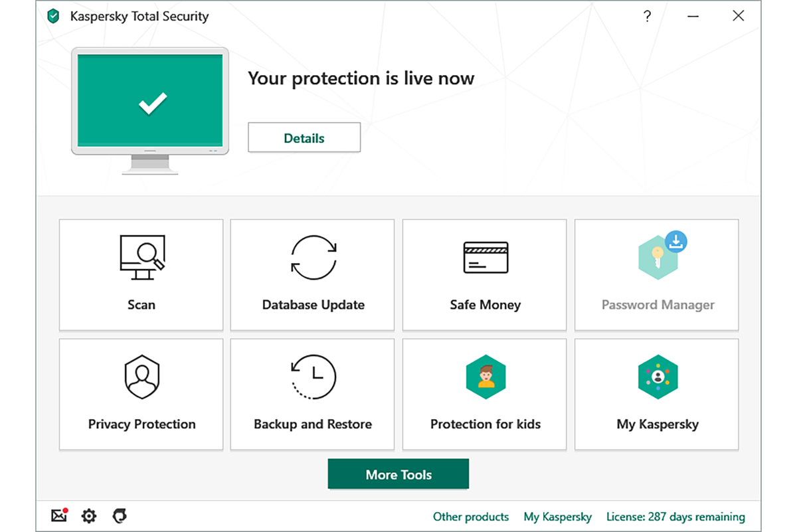Open help with the question mark

[648, 17]
